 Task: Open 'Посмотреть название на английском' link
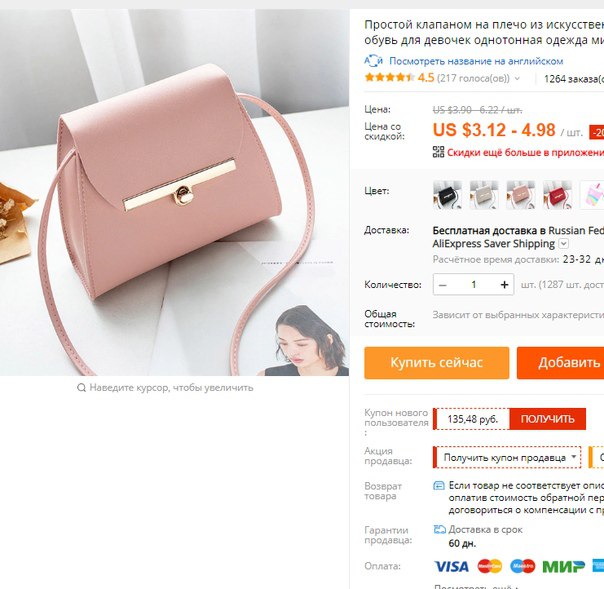pyautogui.click(x=476, y=61)
